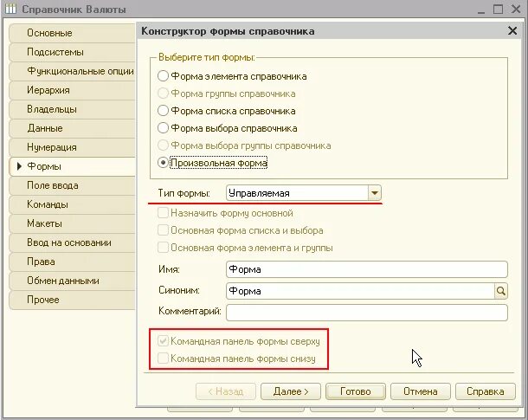Select Форма списка справочника radio button
Image resolution: width=528 pixels, height=420 pixels.
tap(163, 111)
